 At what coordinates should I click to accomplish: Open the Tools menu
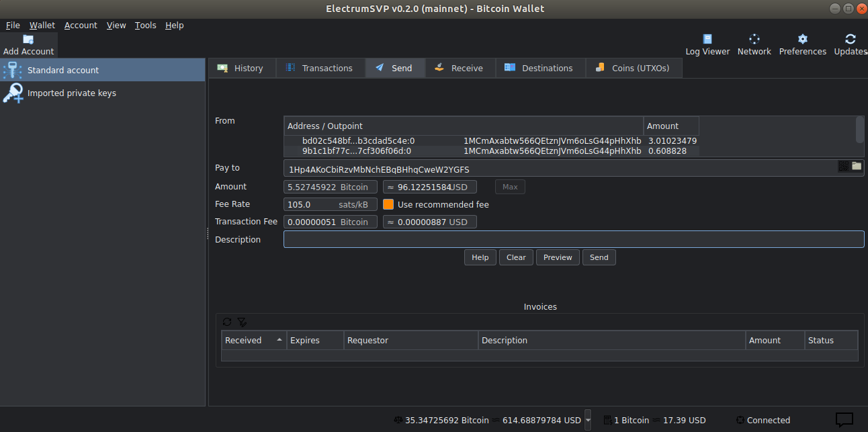point(145,25)
